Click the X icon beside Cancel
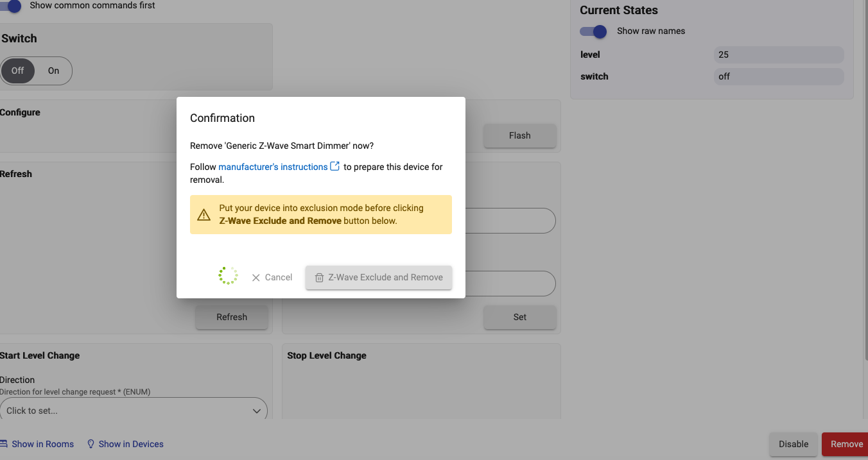 point(256,278)
